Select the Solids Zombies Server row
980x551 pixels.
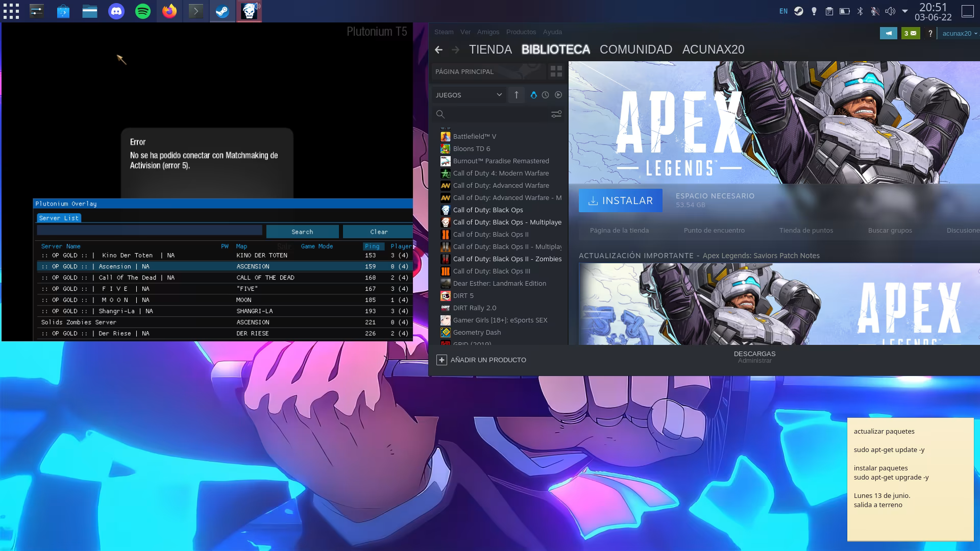[x=225, y=322]
